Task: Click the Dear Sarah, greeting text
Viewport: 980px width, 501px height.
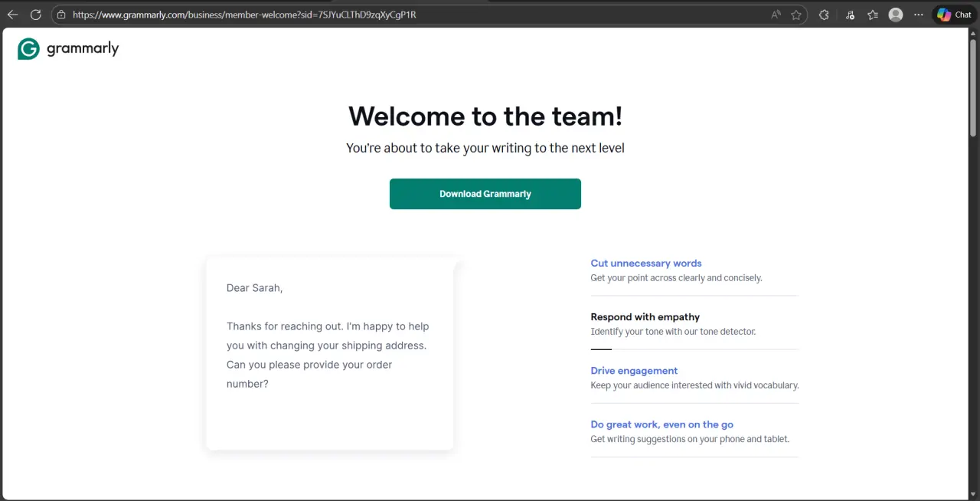Action: (254, 288)
